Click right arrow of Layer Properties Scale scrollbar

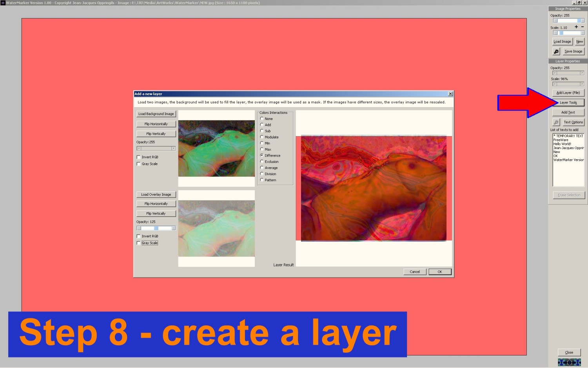coord(582,84)
